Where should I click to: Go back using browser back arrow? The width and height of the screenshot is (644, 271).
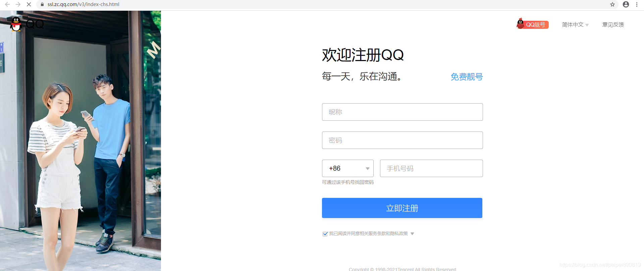7,4
